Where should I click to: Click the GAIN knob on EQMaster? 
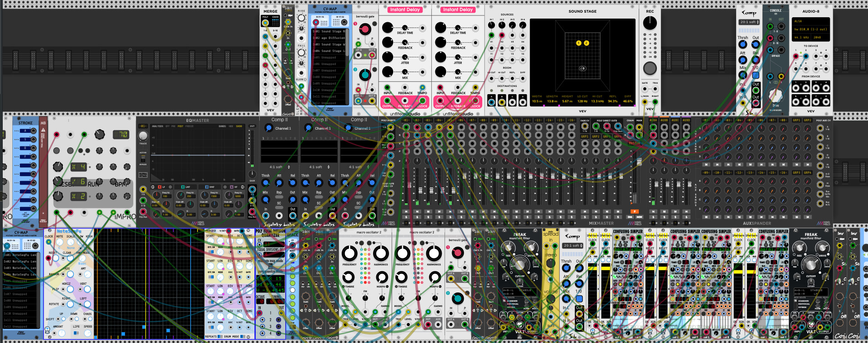tap(252, 175)
